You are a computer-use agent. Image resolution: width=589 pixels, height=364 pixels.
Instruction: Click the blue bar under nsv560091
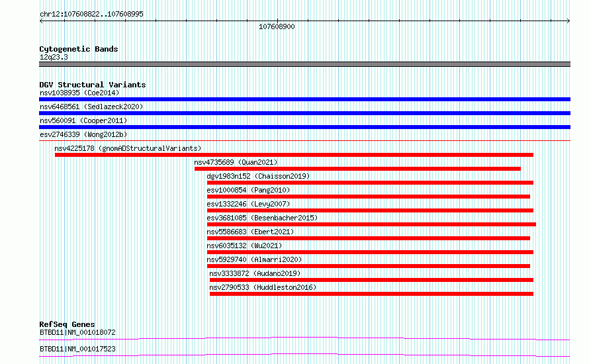pos(304,127)
